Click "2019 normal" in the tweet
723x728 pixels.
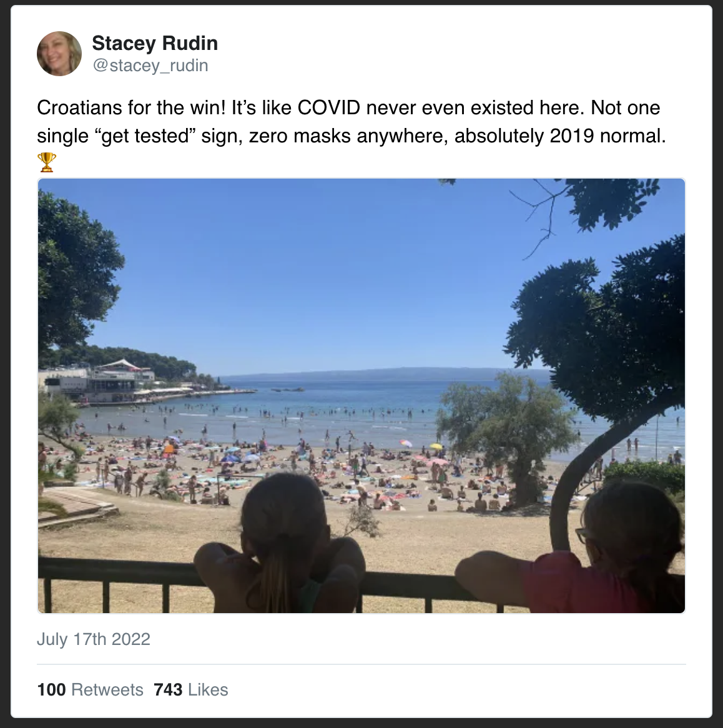(x=607, y=136)
